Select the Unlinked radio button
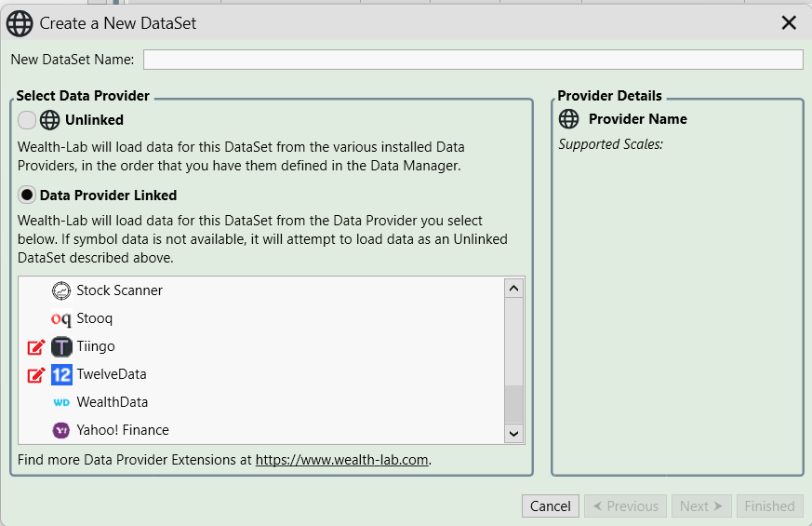The image size is (812, 526). (27, 120)
